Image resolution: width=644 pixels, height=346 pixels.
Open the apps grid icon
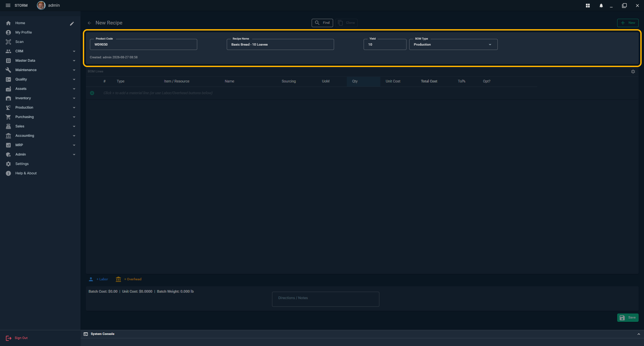coord(588,6)
